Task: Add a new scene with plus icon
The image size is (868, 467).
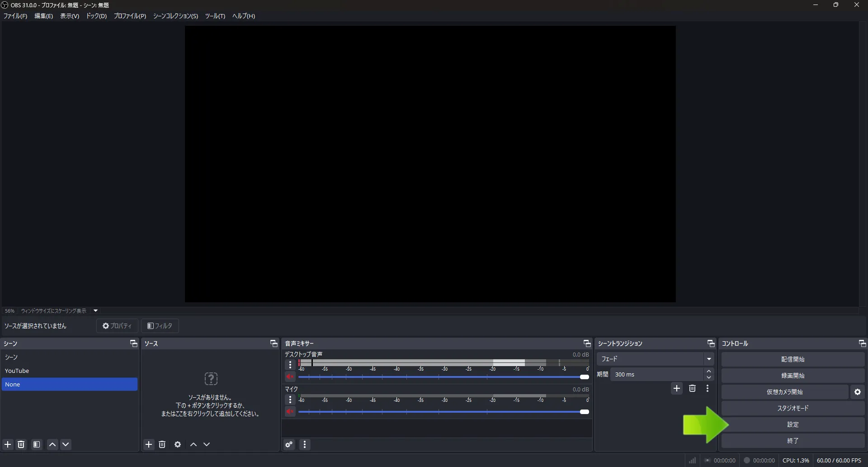Action: (8, 444)
